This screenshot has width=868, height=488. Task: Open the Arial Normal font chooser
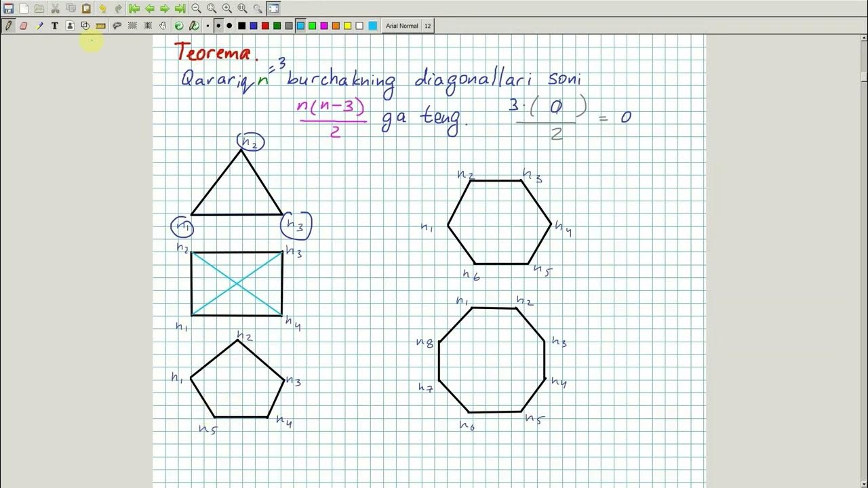409,26
